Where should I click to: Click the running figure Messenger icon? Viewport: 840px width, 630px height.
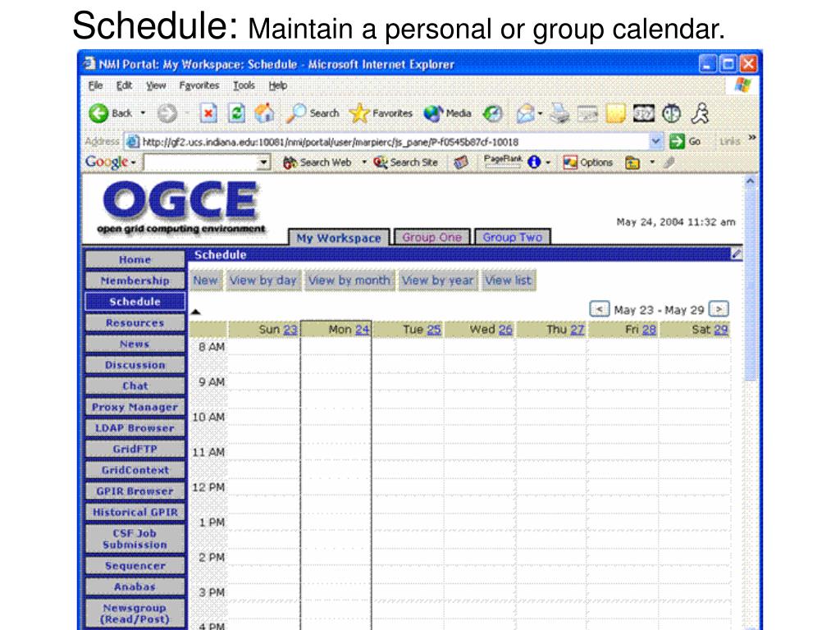click(x=700, y=113)
